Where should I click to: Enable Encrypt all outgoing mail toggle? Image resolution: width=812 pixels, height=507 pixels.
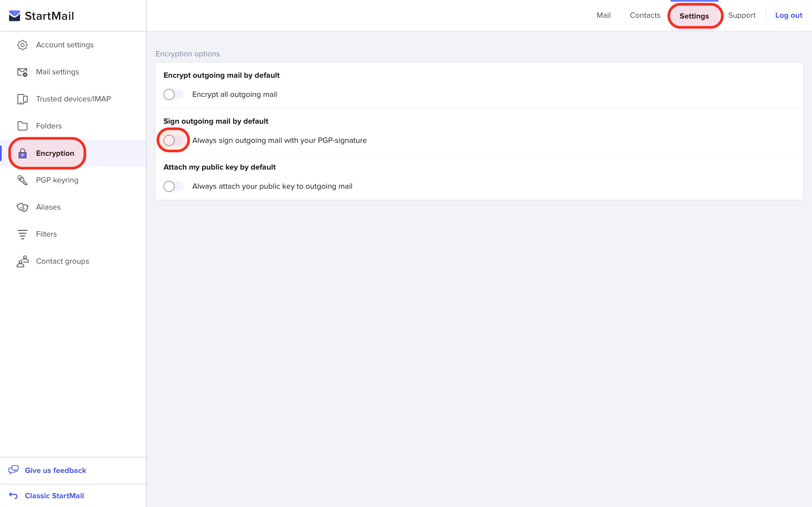tap(173, 95)
